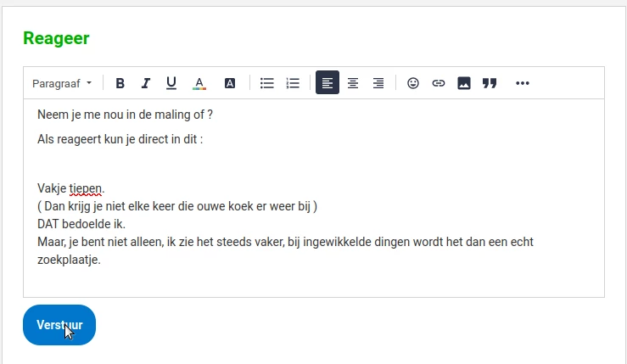Click the line about 'ouwe koek'

pos(177,206)
